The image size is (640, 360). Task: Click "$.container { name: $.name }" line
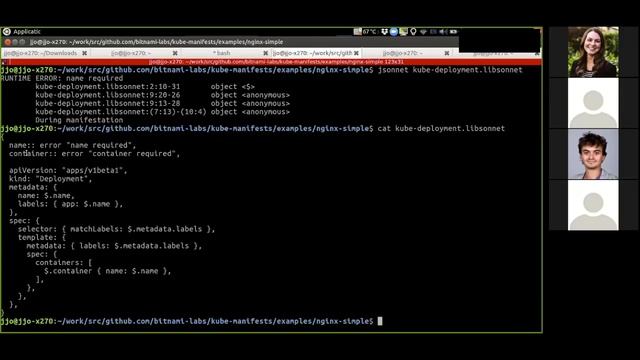pos(107,271)
